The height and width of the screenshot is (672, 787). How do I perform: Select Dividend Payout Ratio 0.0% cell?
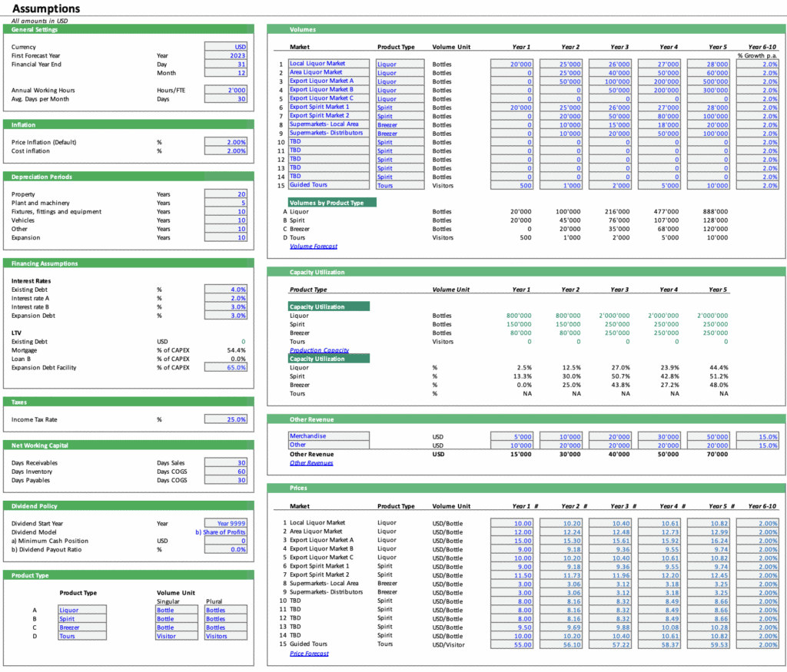point(226,550)
